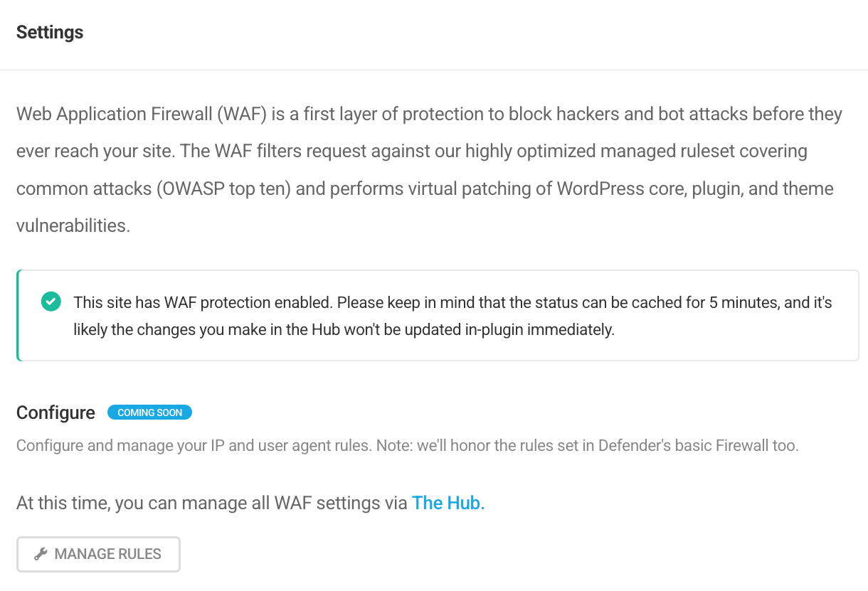Open The Hub link
This screenshot has height=591, width=868.
pyautogui.click(x=448, y=503)
